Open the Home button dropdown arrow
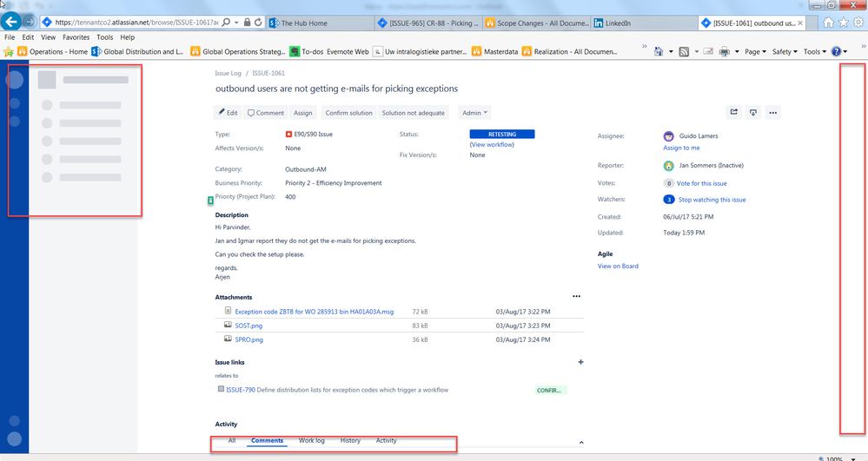 [671, 51]
